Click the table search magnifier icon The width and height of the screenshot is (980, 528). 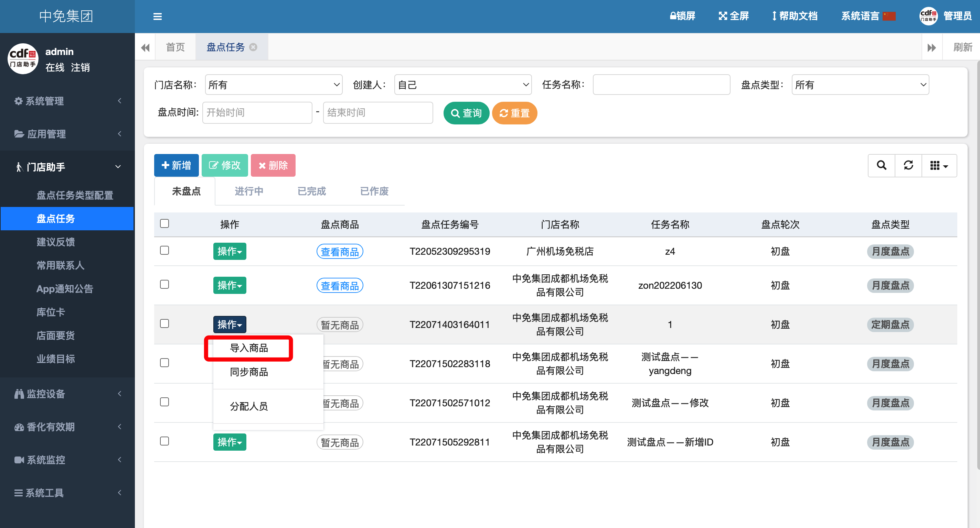pyautogui.click(x=881, y=165)
